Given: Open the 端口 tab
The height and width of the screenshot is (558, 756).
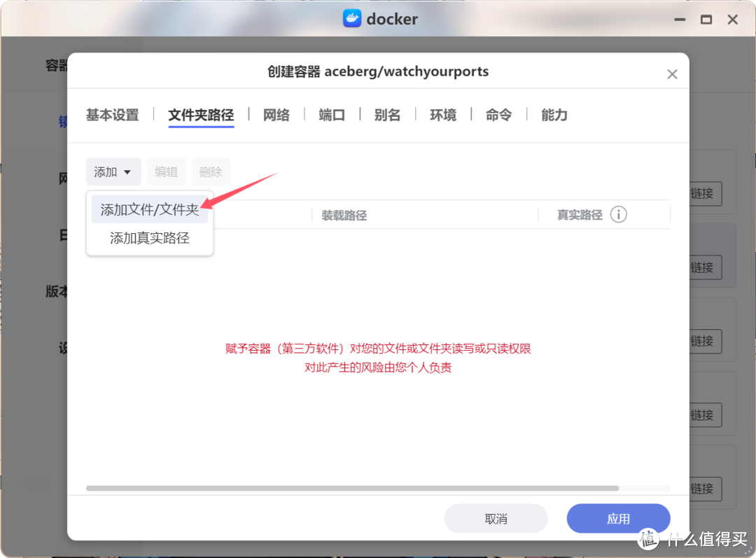Looking at the screenshot, I should click(331, 115).
